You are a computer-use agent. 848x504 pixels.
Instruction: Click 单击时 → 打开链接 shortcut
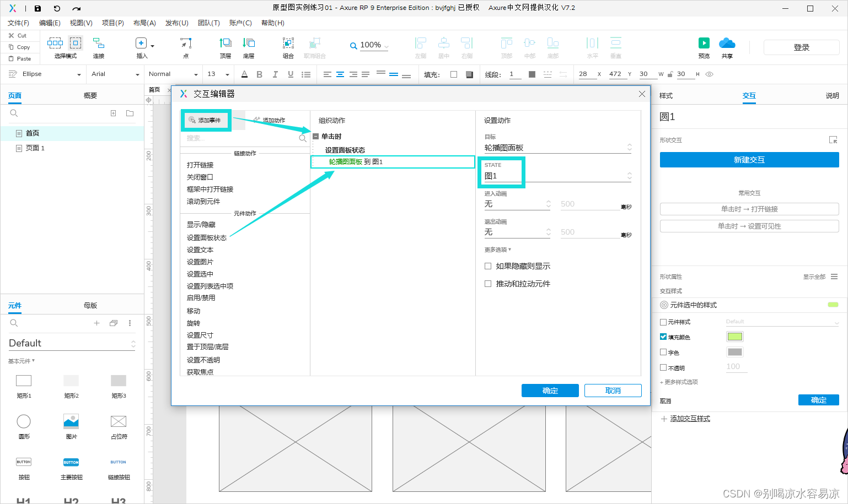[749, 209]
